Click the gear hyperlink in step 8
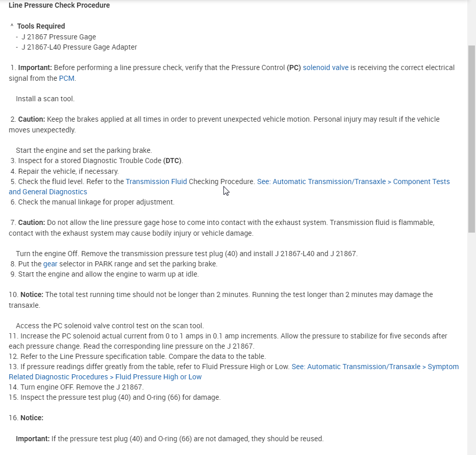The width and height of the screenshot is (476, 455). click(x=50, y=264)
